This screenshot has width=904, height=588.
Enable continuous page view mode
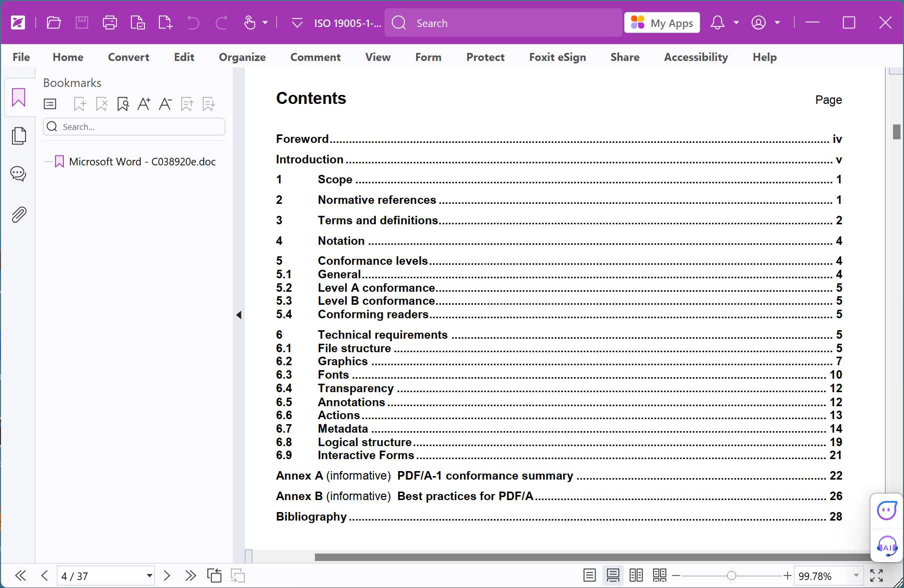(613, 576)
